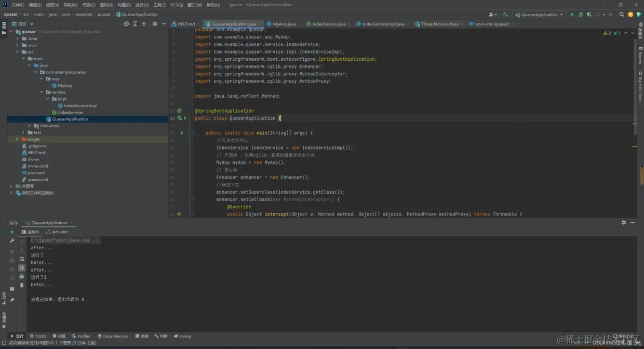Switch to the MyAop.java editor tab

284,24
